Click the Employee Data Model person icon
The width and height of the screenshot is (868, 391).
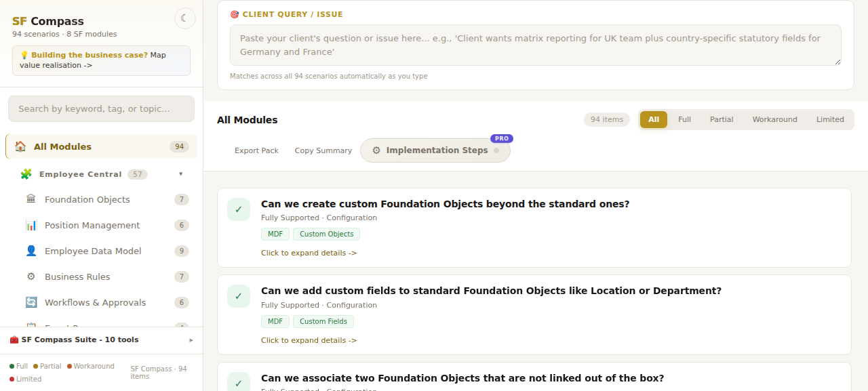pos(31,251)
